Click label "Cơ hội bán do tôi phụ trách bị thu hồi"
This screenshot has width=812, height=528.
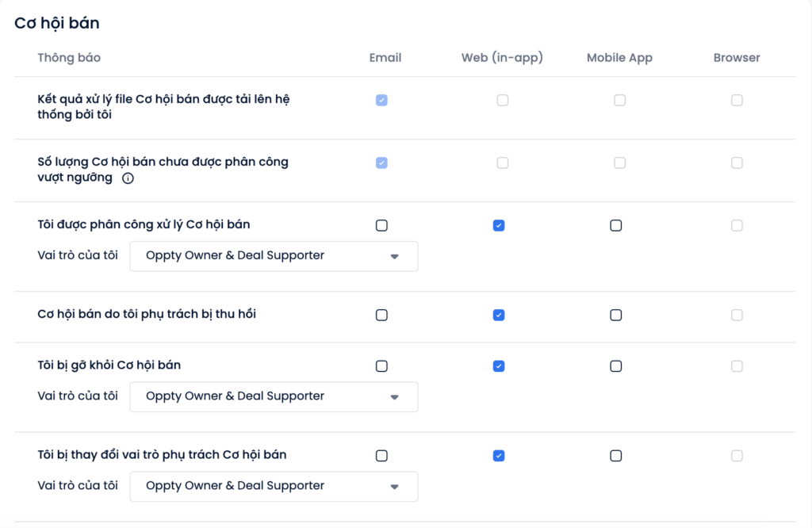(147, 314)
